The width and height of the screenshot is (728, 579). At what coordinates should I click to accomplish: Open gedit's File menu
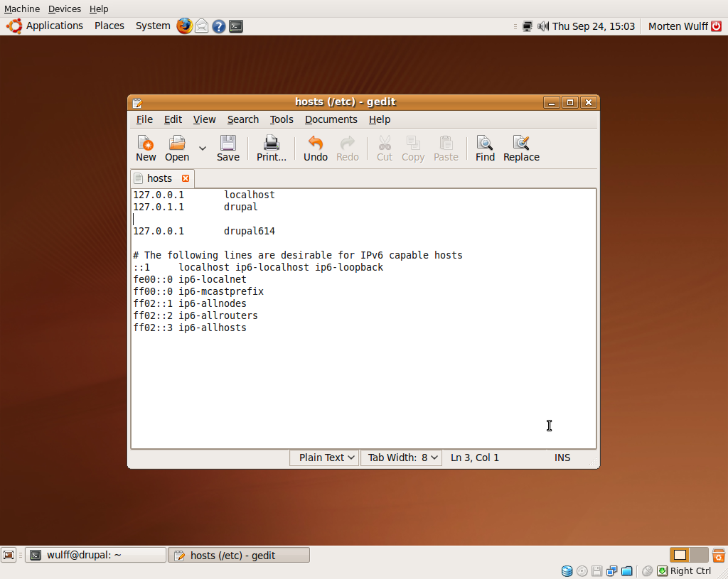click(x=144, y=119)
